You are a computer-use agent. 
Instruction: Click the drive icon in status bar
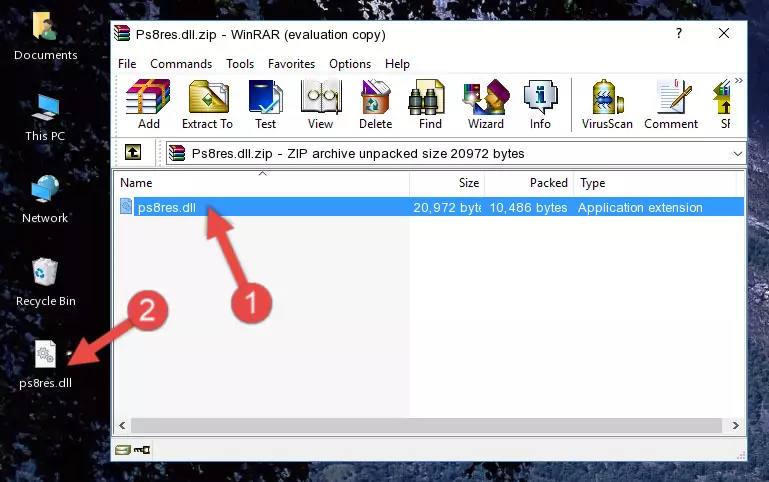[x=123, y=450]
